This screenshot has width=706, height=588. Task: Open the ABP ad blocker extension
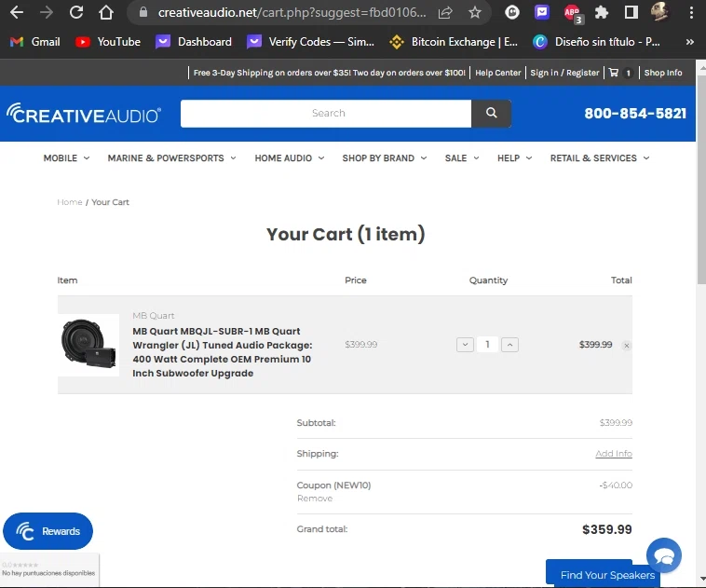point(572,13)
